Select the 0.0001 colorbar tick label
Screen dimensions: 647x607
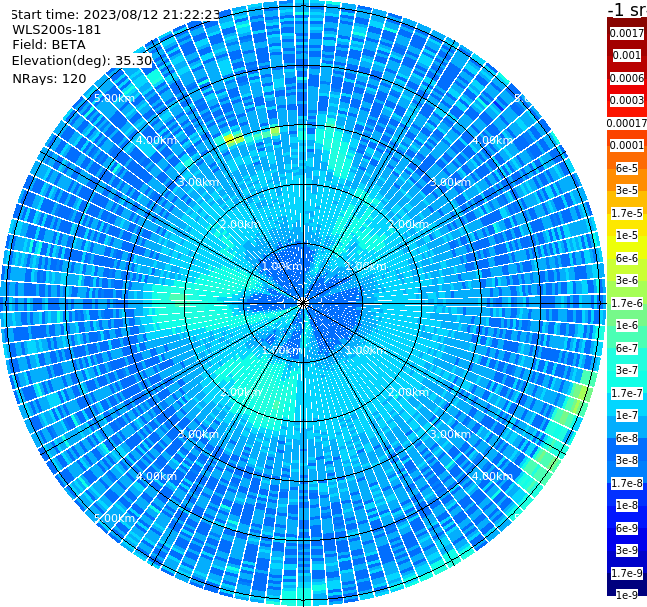[627, 145]
